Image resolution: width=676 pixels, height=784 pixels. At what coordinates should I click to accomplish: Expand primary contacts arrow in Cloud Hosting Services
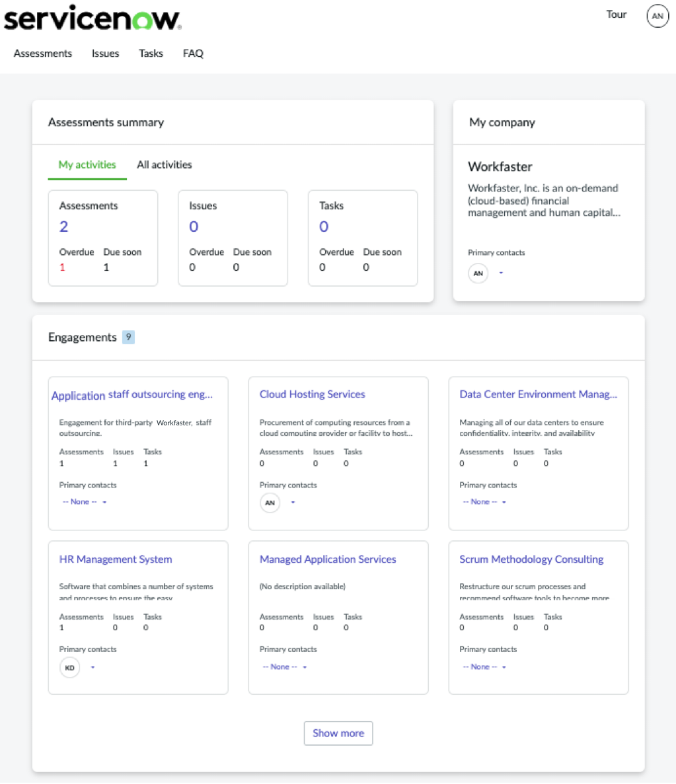click(293, 502)
